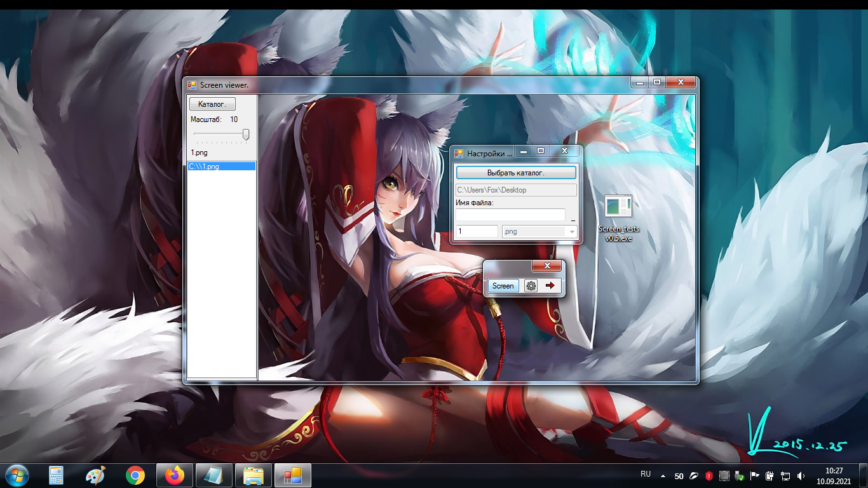Open the RU language selector
Viewport: 868px width, 488px height.
(x=646, y=474)
